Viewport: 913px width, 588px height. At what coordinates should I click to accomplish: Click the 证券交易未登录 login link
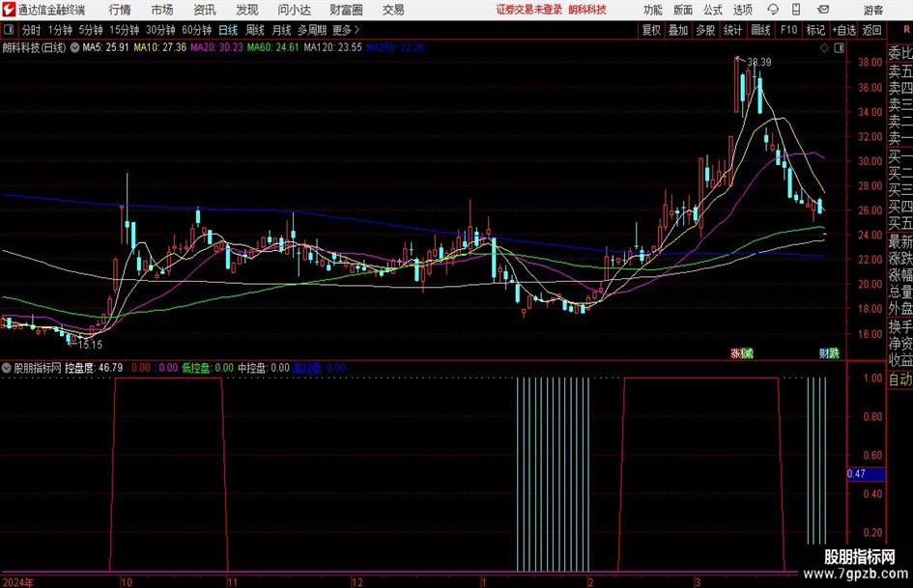point(529,10)
